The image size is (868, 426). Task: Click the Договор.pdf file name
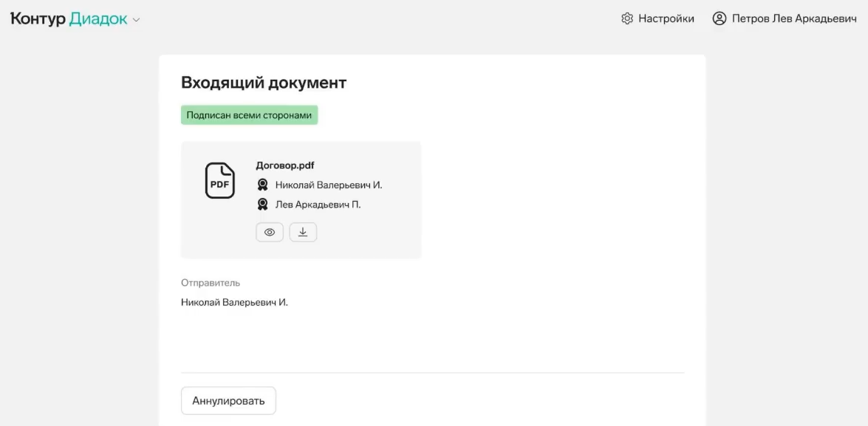(285, 165)
